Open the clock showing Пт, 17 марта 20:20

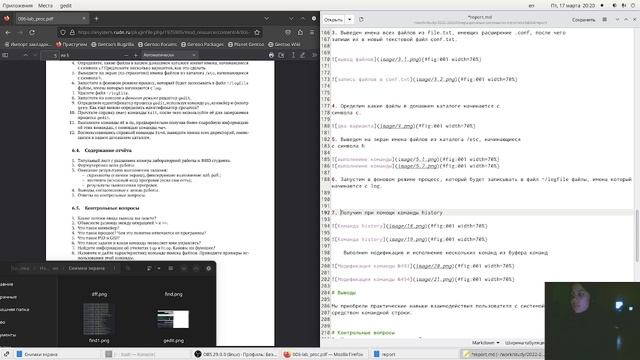coord(572,5)
